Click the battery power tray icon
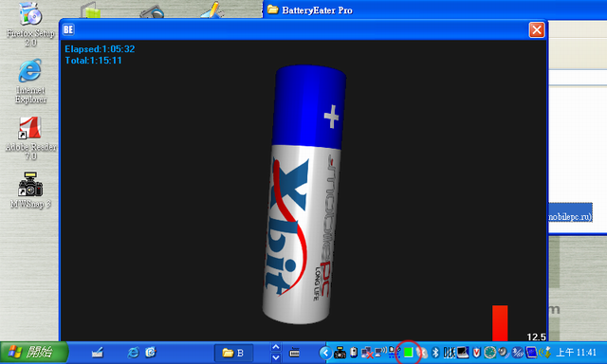Image resolution: width=607 pixels, height=364 pixels. (x=354, y=353)
